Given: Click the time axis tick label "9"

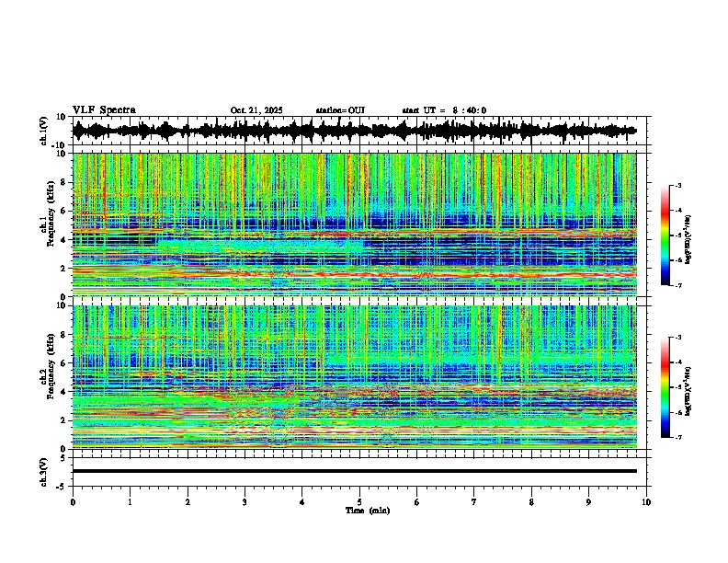Looking at the screenshot, I should coord(588,502).
